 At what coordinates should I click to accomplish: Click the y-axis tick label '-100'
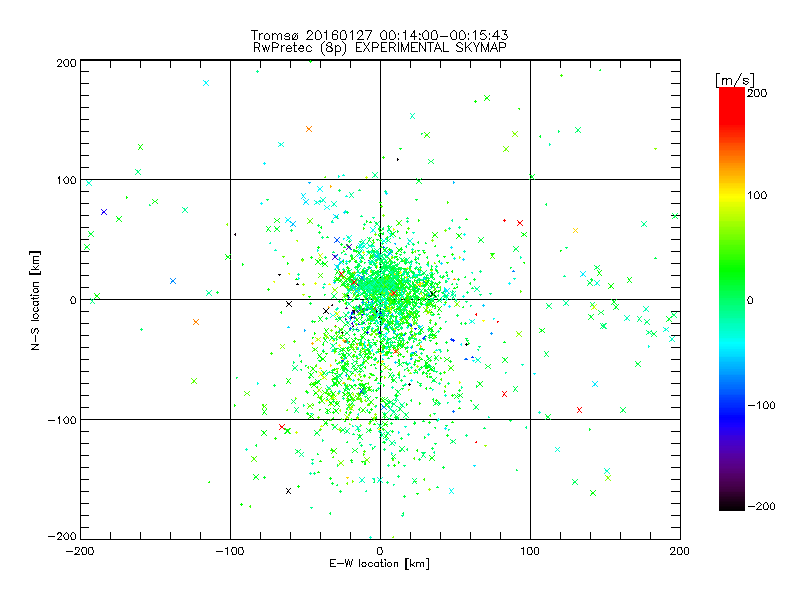click(62, 420)
